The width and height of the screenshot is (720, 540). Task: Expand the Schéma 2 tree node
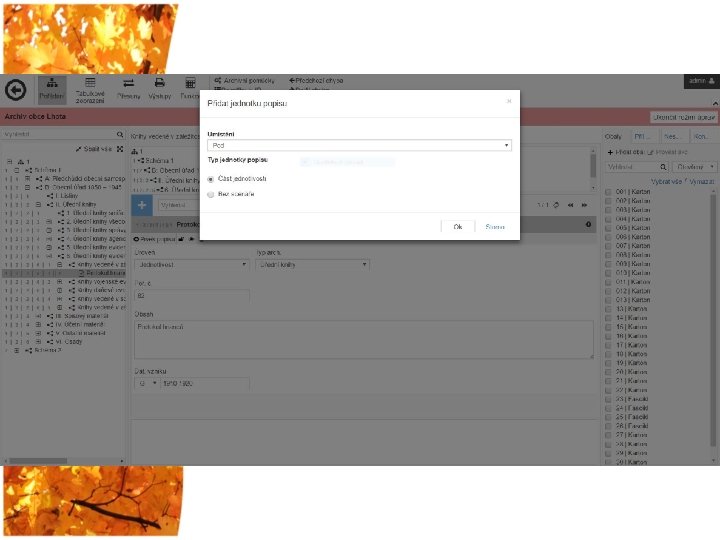(17, 350)
